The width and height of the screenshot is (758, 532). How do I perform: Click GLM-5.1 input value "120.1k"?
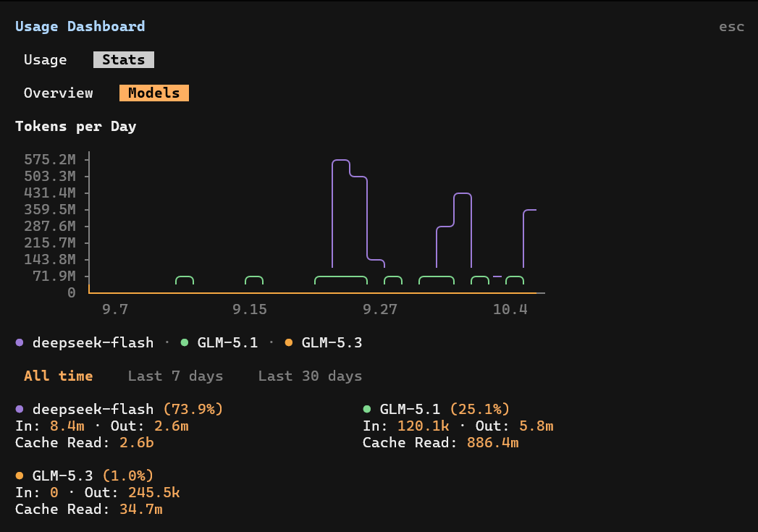423,426
